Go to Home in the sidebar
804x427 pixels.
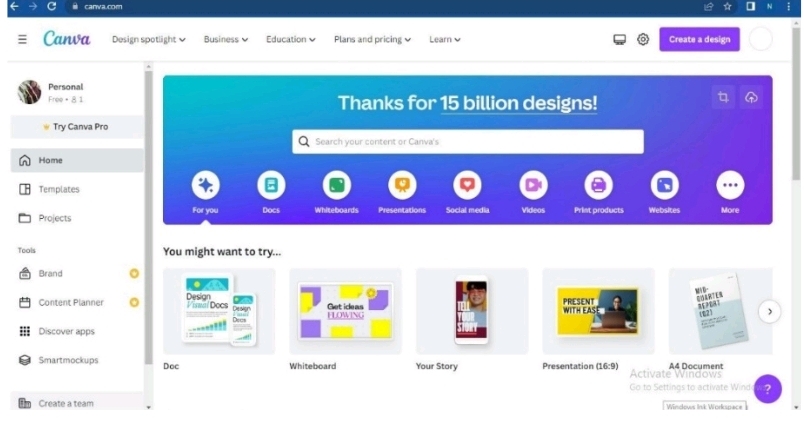(77, 160)
